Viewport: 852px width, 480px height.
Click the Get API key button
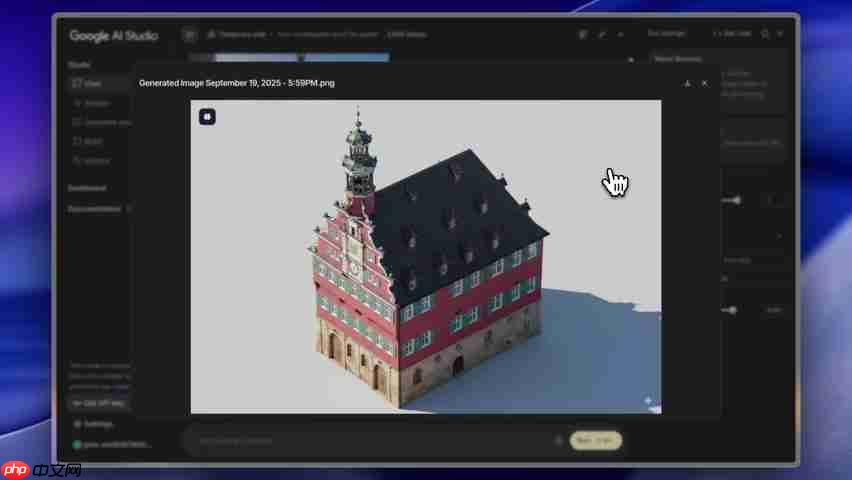[98, 403]
